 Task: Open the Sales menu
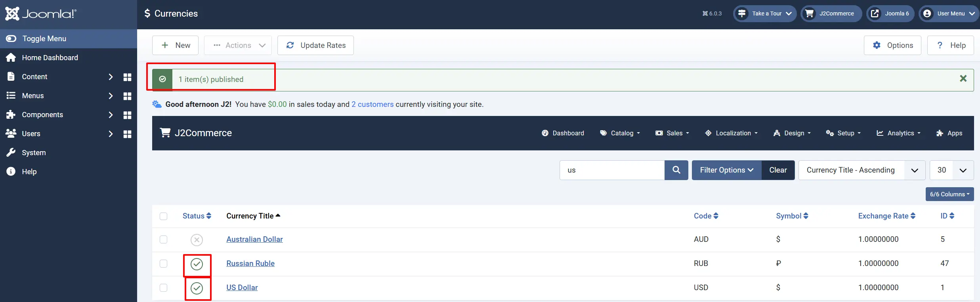coord(672,133)
